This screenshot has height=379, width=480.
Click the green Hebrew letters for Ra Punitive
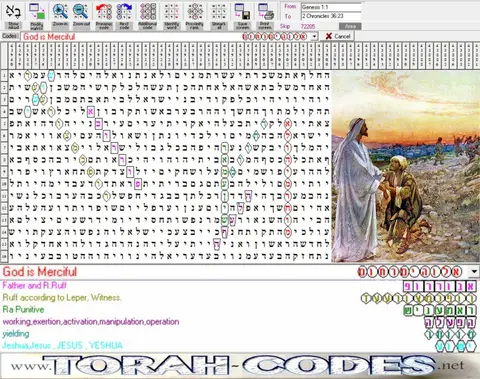440,310
